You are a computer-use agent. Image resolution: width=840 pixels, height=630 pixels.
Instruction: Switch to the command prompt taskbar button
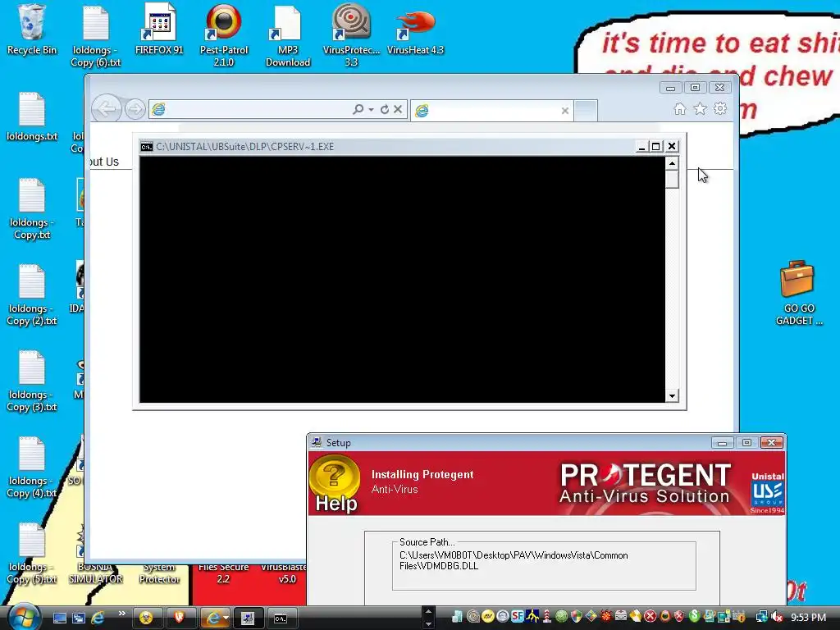(281, 619)
